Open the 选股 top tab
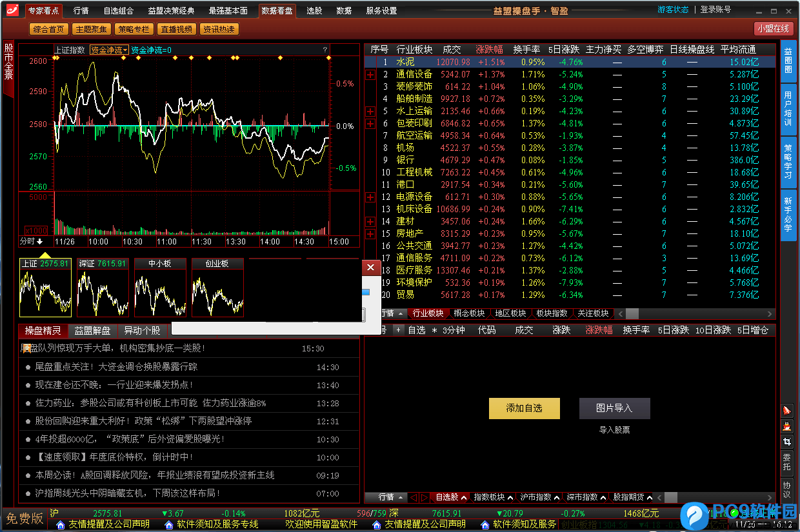Viewport: 800px width, 532px height. tap(314, 10)
